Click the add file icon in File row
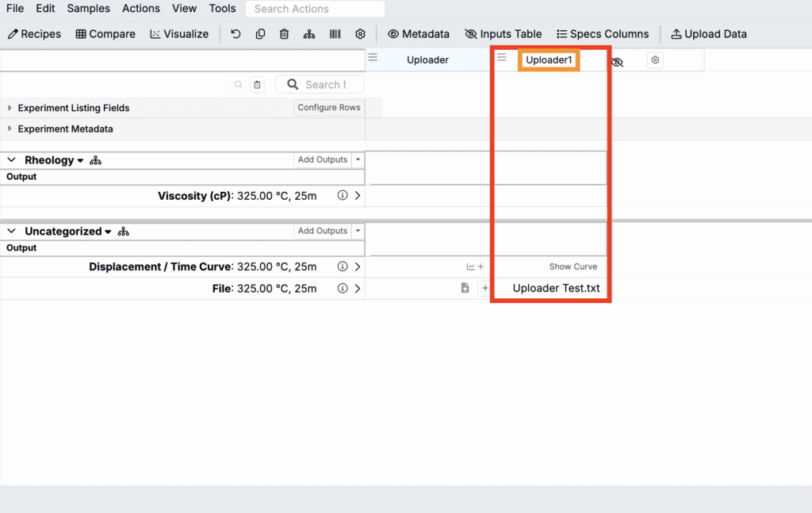The width and height of the screenshot is (812, 513). 465,289
